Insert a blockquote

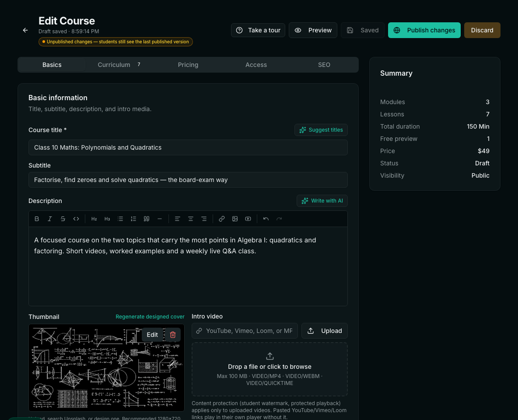tap(147, 219)
